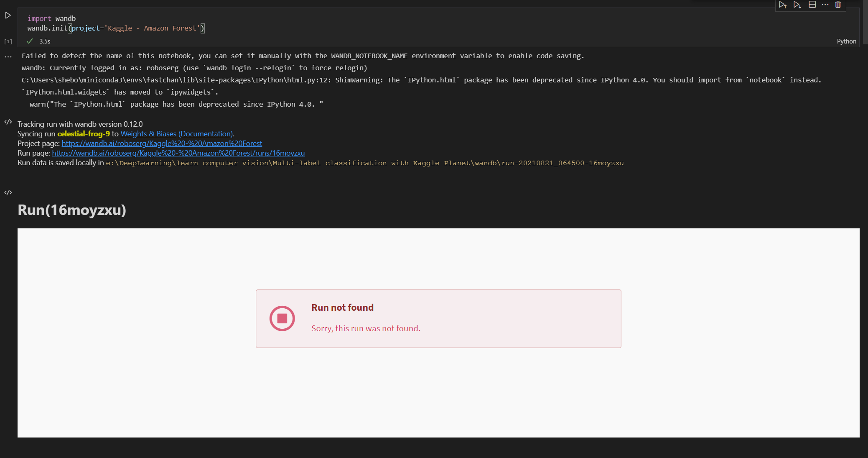Screen dimensions: 868x458
Task: Click the 3.5s execution time label
Action: click(x=44, y=41)
